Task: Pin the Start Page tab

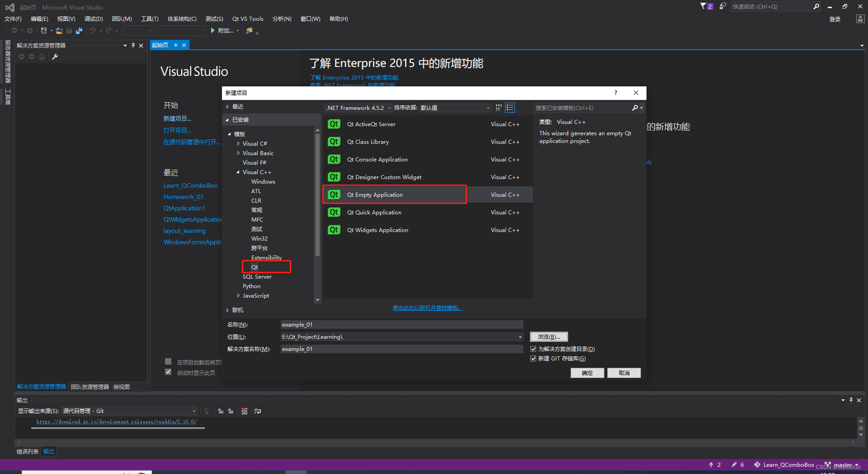Action: [x=175, y=45]
